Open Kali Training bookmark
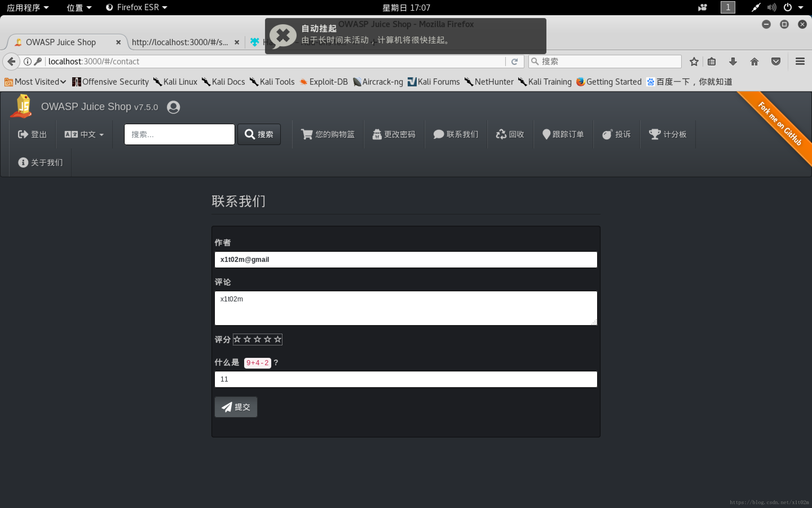The height and width of the screenshot is (508, 812). point(545,82)
